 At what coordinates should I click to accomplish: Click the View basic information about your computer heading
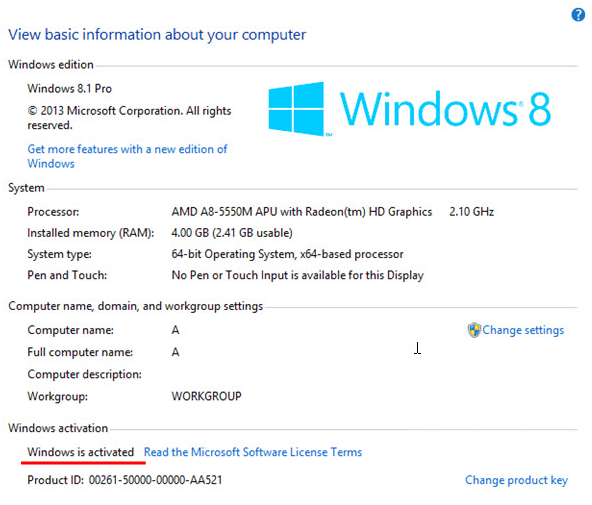[x=157, y=35]
